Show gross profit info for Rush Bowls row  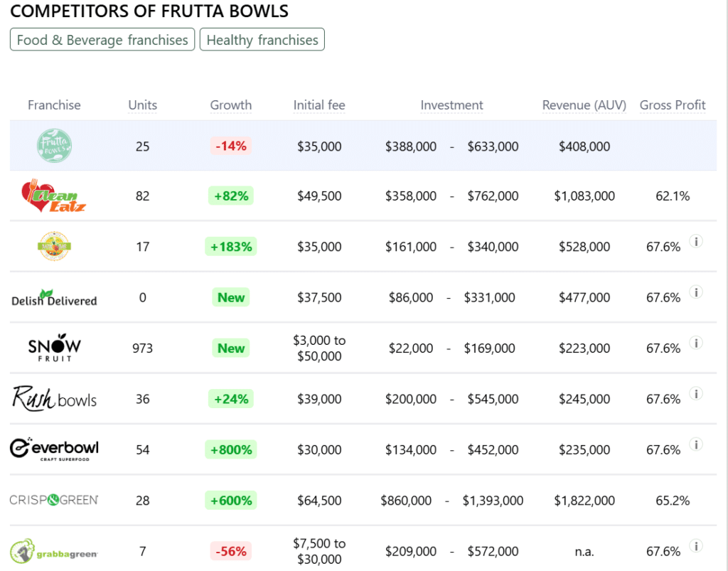(696, 394)
